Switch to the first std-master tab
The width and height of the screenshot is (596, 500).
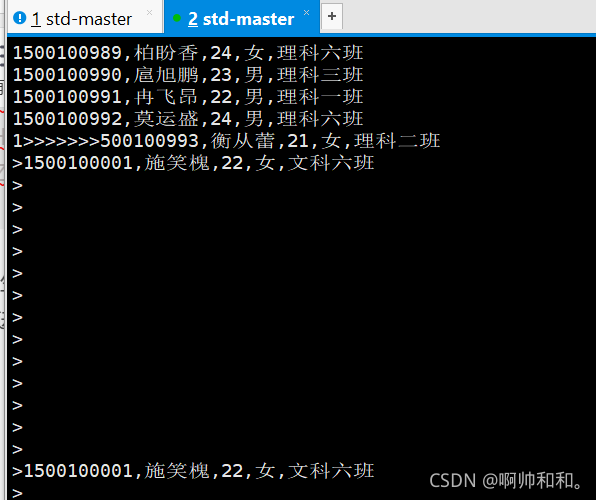click(84, 18)
